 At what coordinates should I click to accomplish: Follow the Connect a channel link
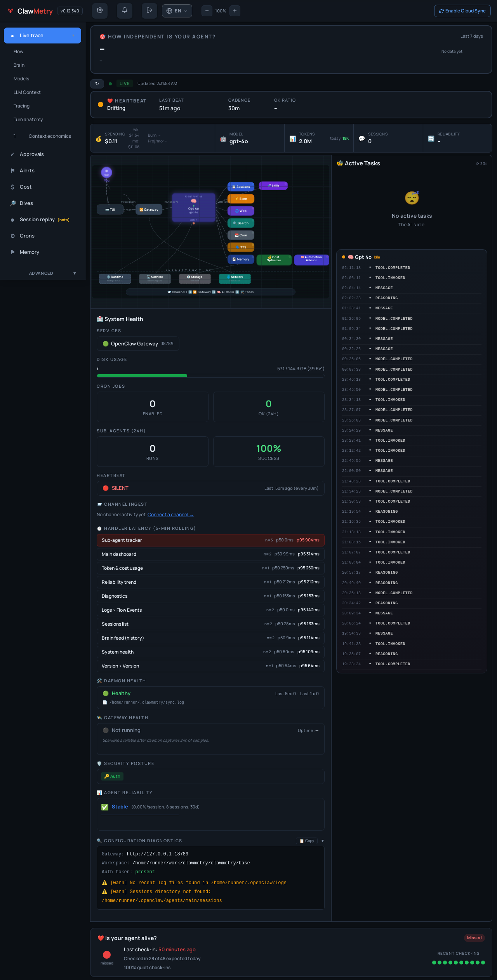170,515
